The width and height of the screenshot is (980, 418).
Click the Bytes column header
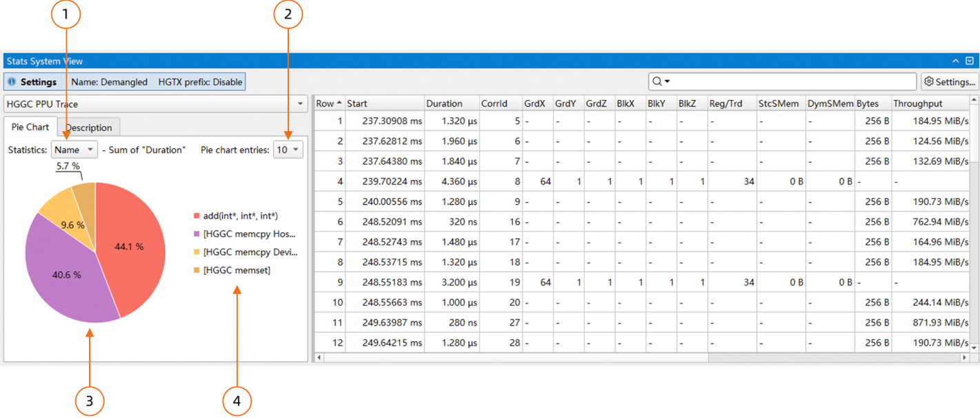click(x=873, y=103)
